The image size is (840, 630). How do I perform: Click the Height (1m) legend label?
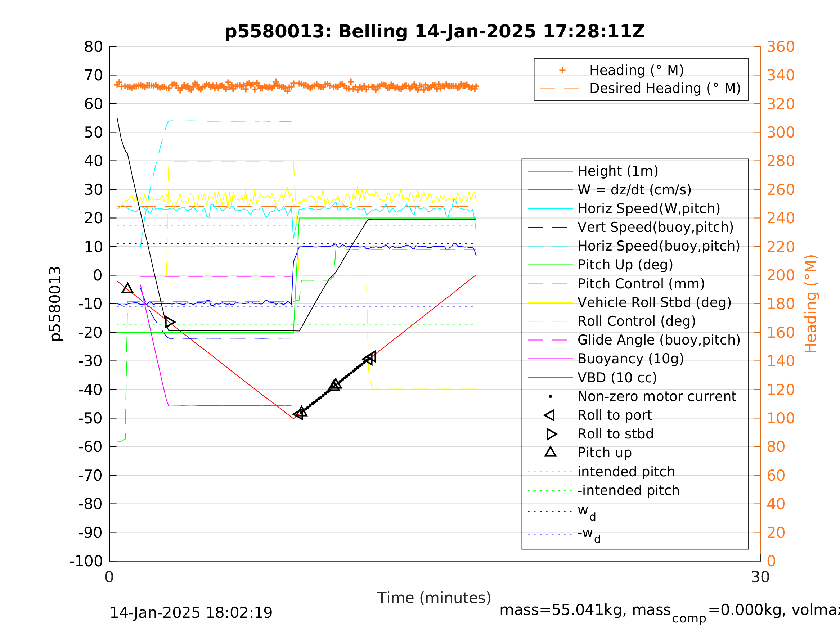[618, 171]
